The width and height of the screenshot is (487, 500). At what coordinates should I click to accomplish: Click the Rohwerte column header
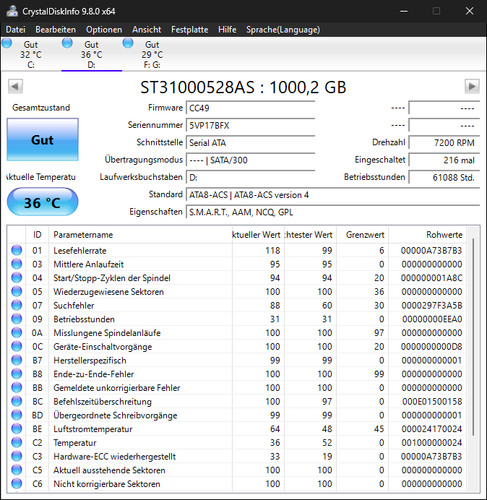(x=428, y=235)
